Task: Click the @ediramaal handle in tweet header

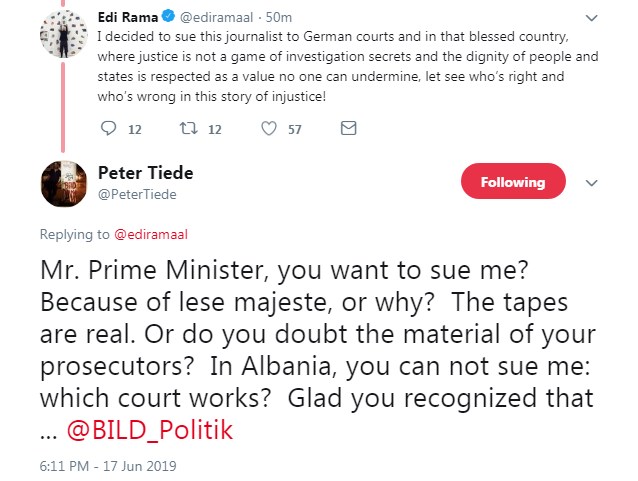Action: pos(214,17)
